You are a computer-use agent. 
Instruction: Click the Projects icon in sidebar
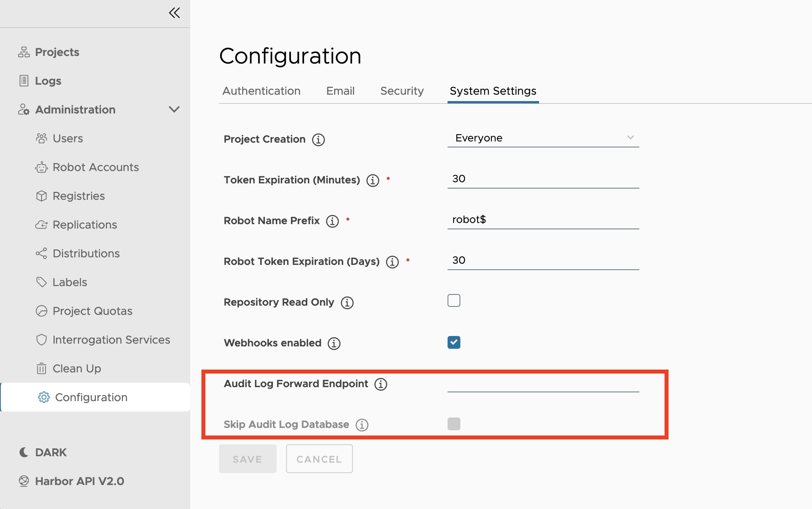24,52
